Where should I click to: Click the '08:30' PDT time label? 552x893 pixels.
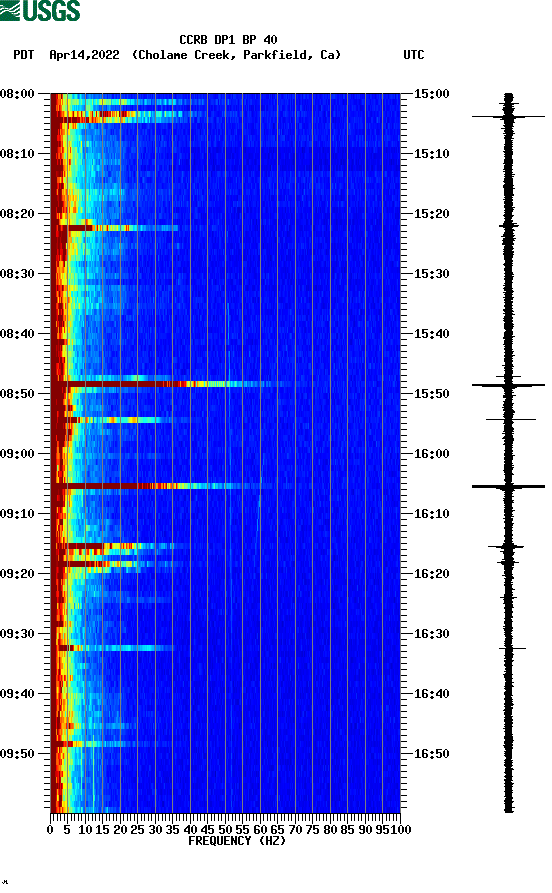pos(17,274)
